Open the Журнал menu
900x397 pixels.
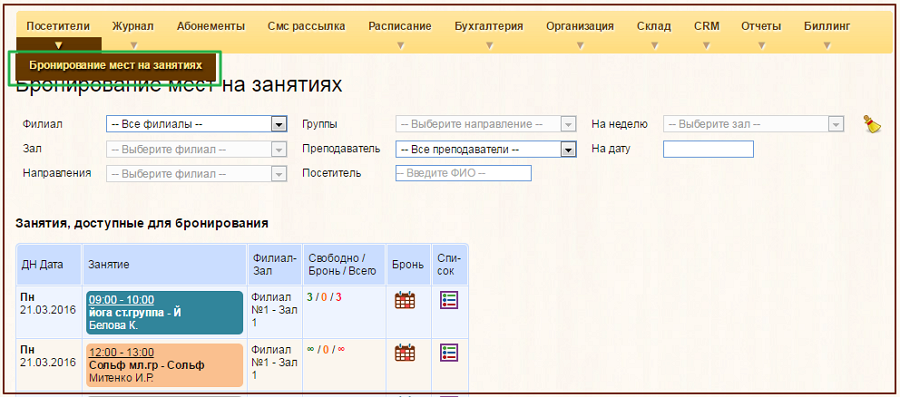(x=133, y=26)
